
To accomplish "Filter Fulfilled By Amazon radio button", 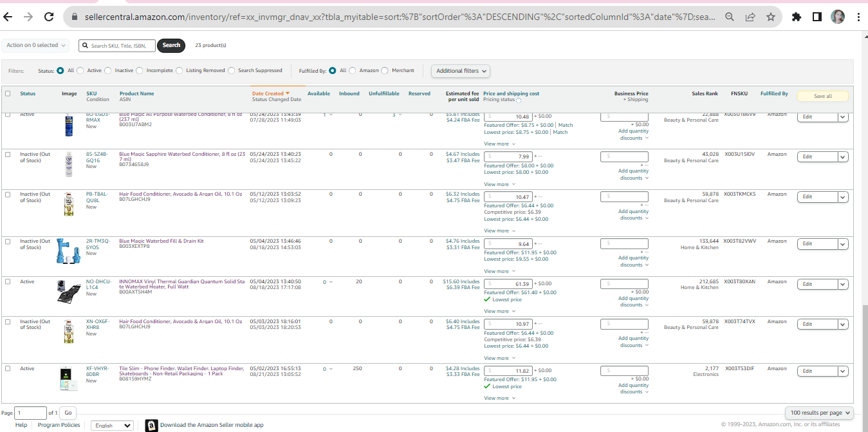I will coord(353,70).
